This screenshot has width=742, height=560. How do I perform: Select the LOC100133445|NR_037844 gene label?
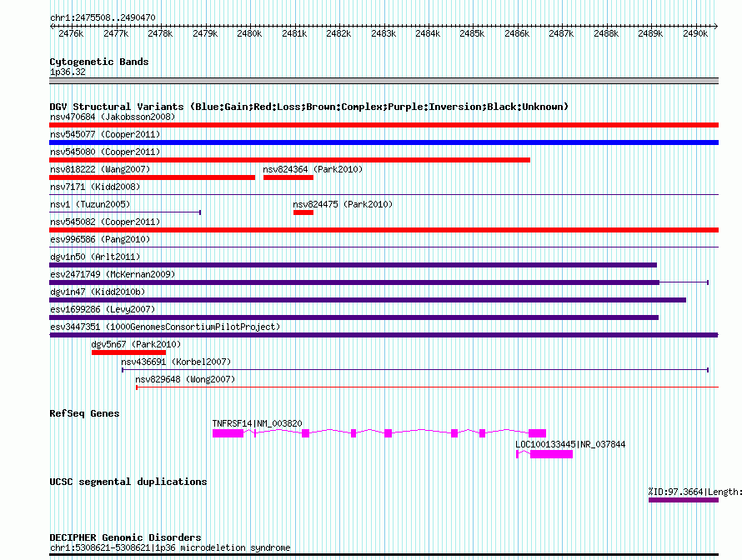point(570,444)
